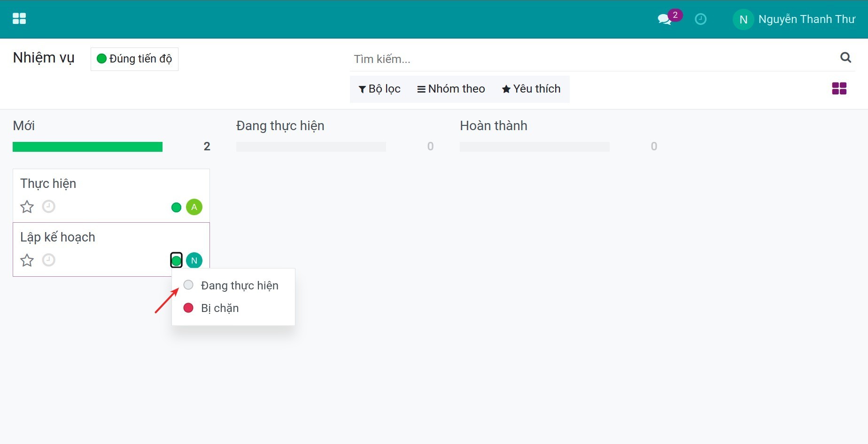Screen dimensions: 868x444
Task: Click the "Tìm kiếm..." search field
Action: pyautogui.click(x=592, y=59)
